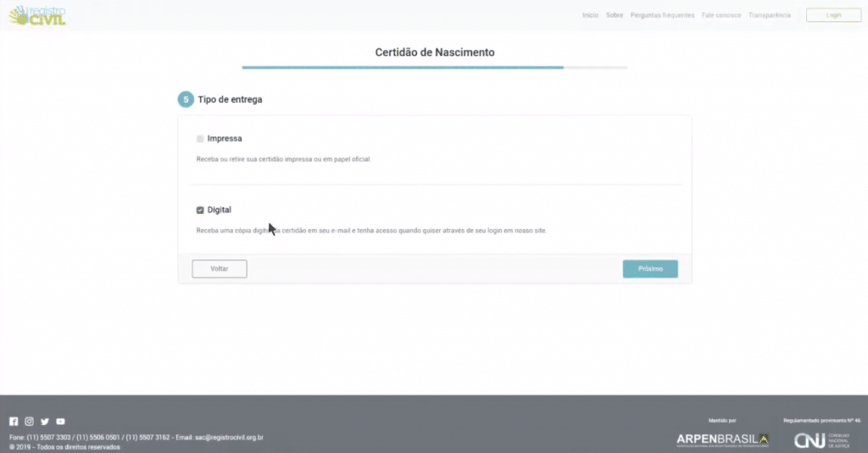
Task: Uncheck the Digital delivery checkbox
Action: pos(200,210)
